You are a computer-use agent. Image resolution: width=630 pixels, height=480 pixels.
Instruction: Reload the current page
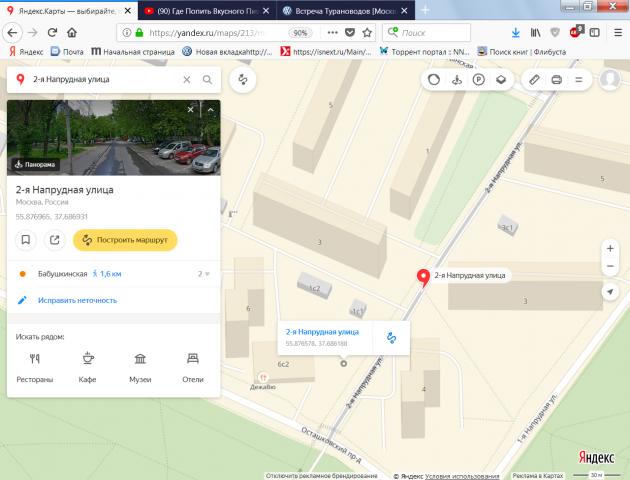52,33
